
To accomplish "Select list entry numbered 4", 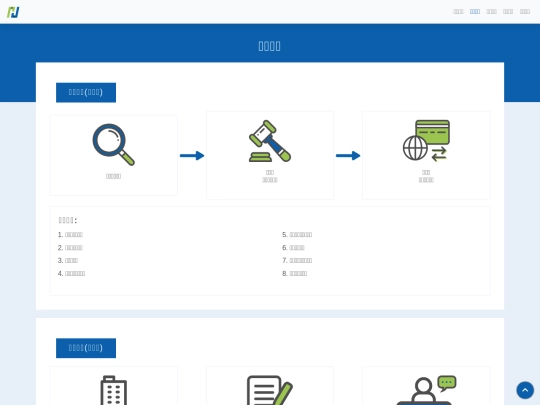I will (x=71, y=274).
